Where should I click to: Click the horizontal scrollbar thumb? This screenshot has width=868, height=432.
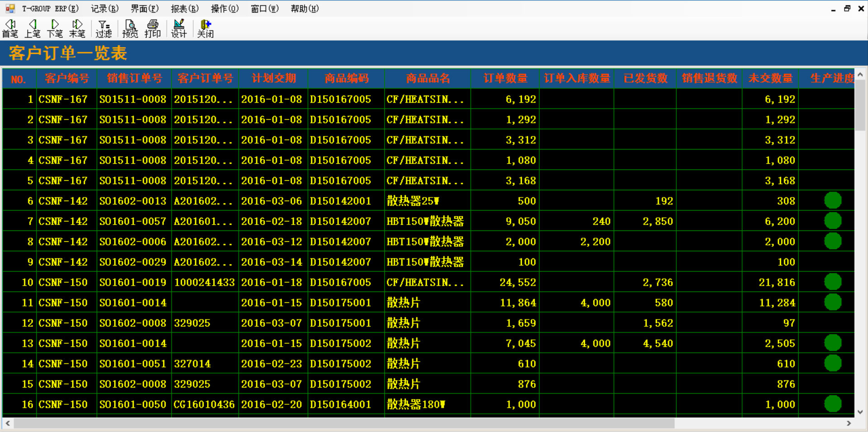(344, 423)
